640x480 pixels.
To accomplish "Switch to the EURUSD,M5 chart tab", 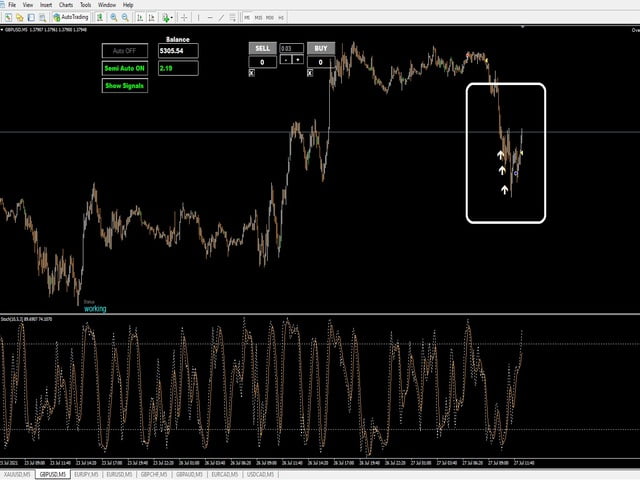I will [x=115, y=475].
